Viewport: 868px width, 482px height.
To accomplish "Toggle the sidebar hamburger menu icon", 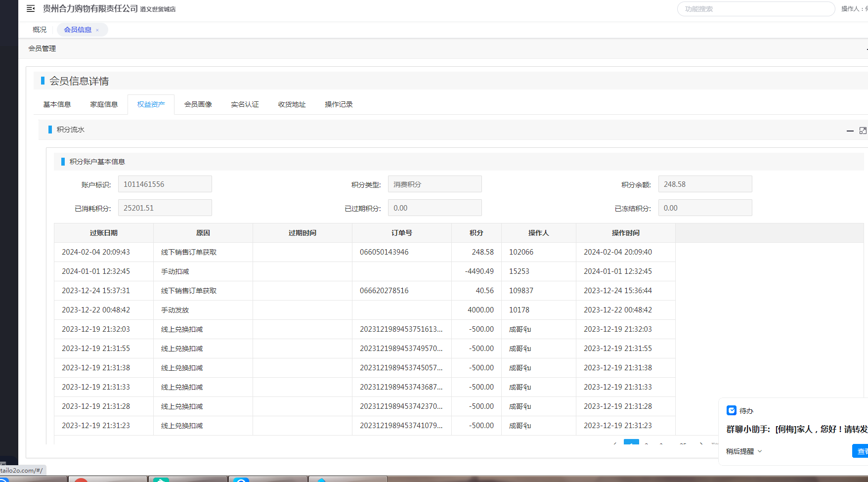I will point(31,8).
